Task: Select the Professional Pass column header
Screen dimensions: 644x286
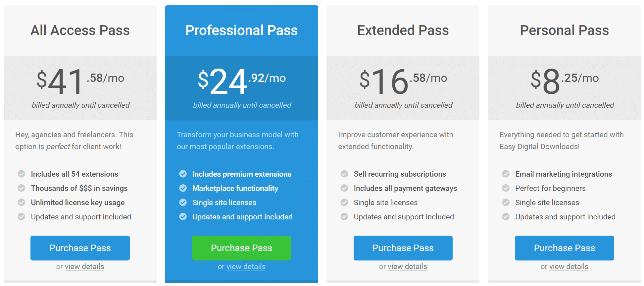Action: [x=241, y=30]
